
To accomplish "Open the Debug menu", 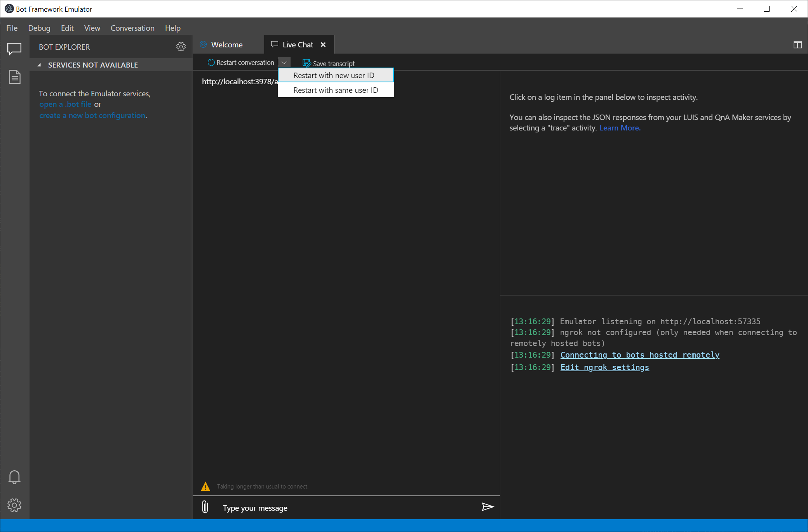I will (x=39, y=28).
